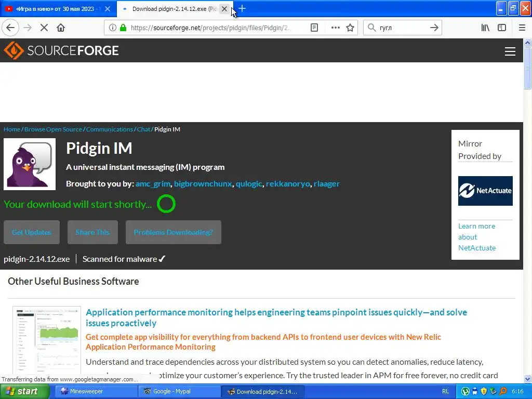Switch to the «Игра в кино» YouTube tab
The height and width of the screenshot is (399, 532).
58,9
